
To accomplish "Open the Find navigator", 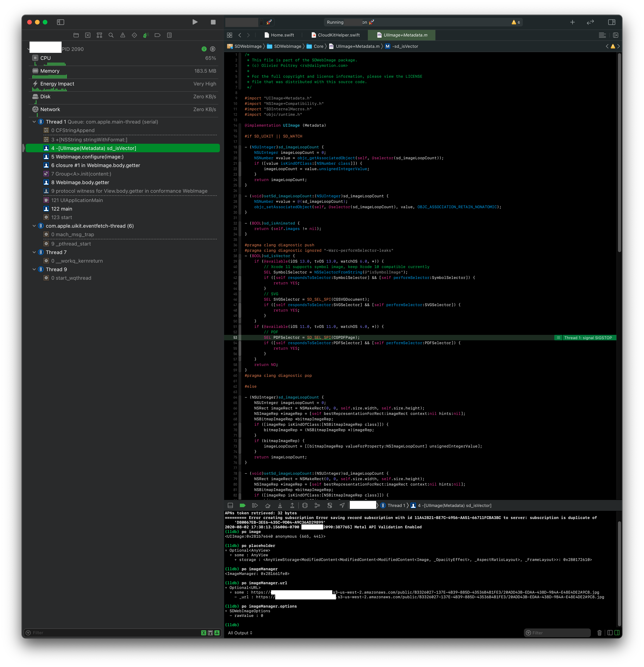I will pos(111,35).
